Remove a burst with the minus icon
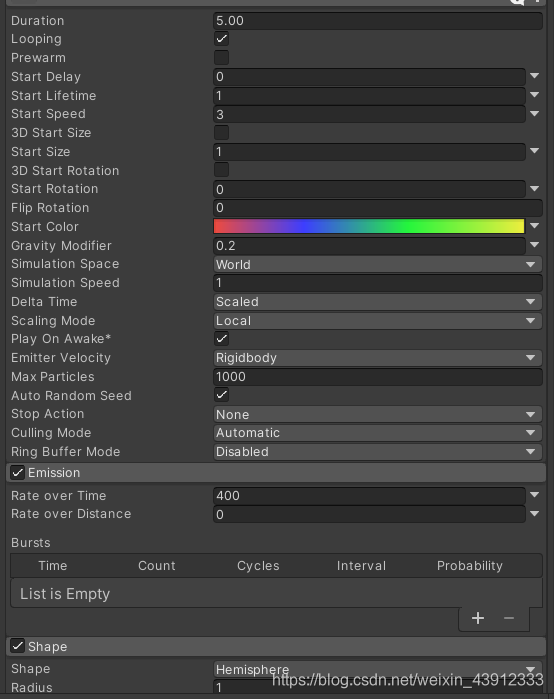554x699 pixels. [509, 618]
